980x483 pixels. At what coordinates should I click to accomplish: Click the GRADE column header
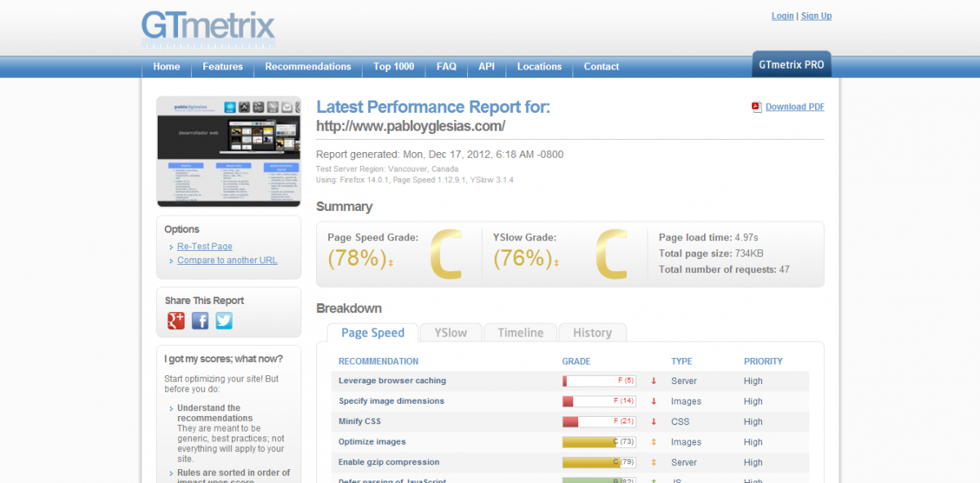576,361
